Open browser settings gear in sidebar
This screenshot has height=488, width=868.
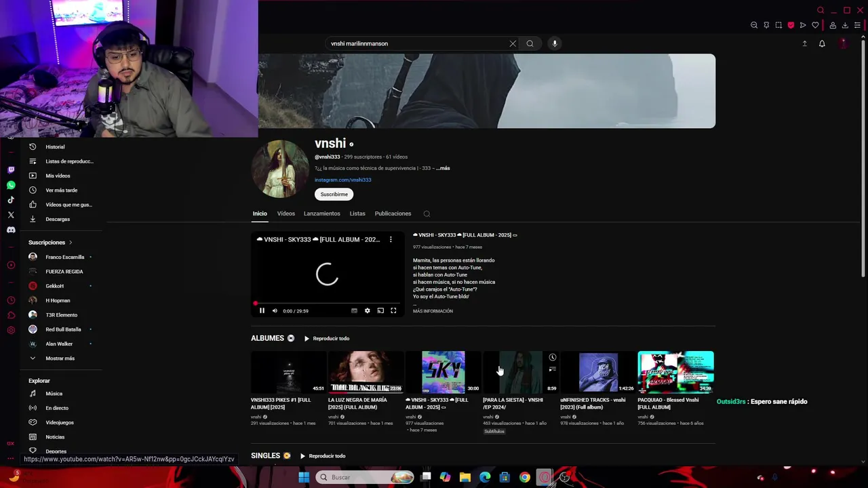tap(11, 330)
